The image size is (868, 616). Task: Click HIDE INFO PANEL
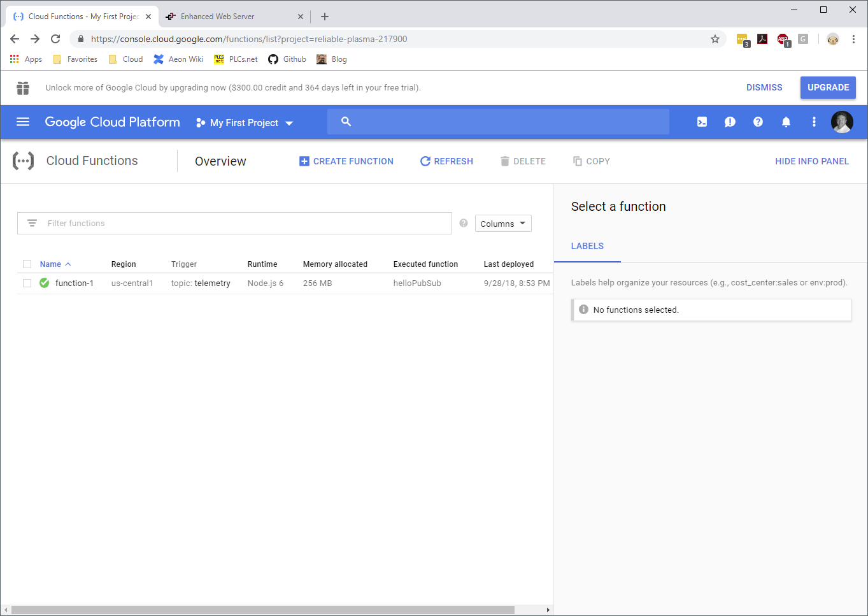pos(812,161)
